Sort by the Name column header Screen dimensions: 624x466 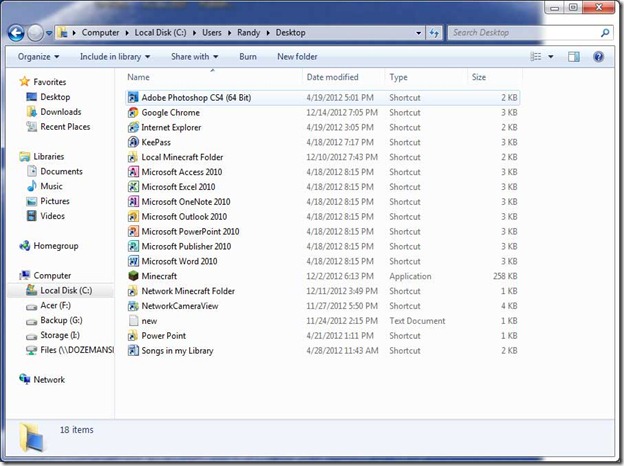click(138, 77)
